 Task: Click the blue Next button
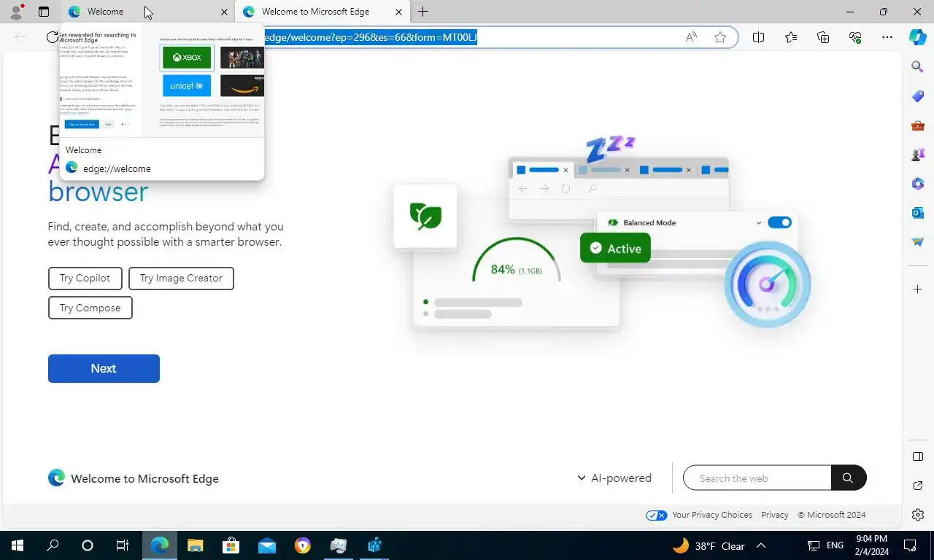pos(104,368)
